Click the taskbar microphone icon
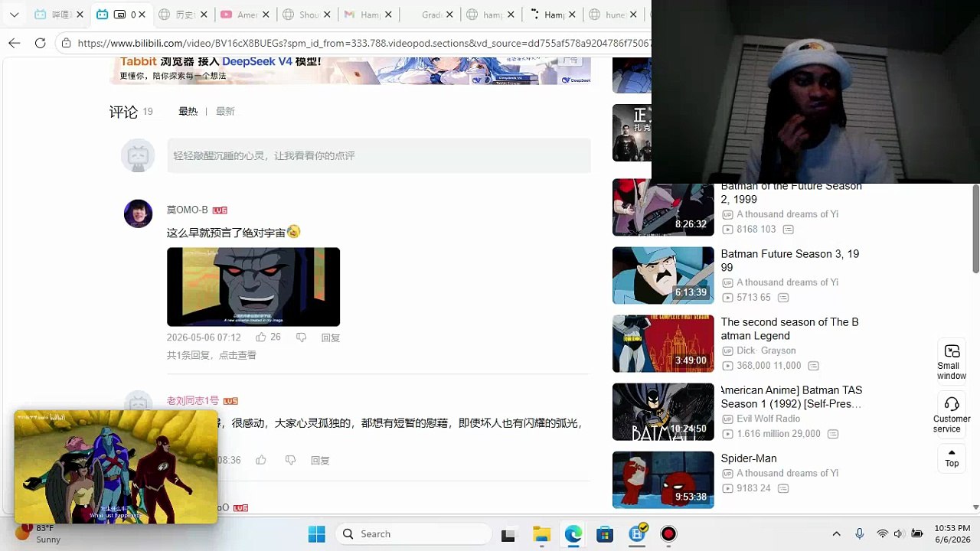Viewport: 980px width, 551px height. [859, 534]
